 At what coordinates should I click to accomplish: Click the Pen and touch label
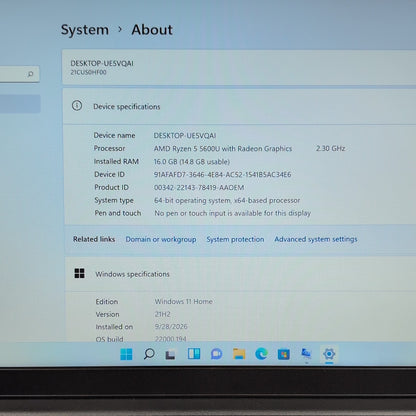pyautogui.click(x=118, y=213)
